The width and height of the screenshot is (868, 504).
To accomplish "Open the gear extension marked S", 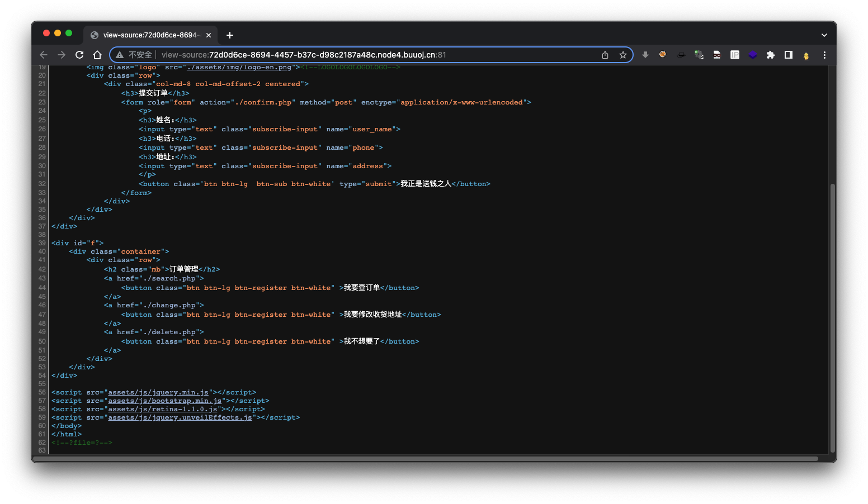I will (x=699, y=55).
